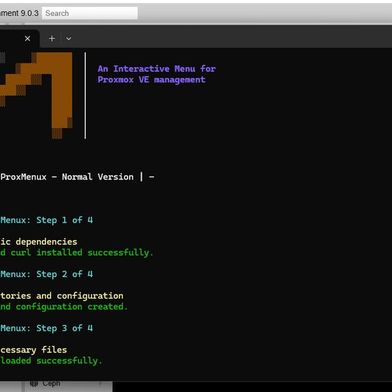392x392 pixels.
Task: Click the text 'An Interactive Menu for'
Action: [157, 69]
